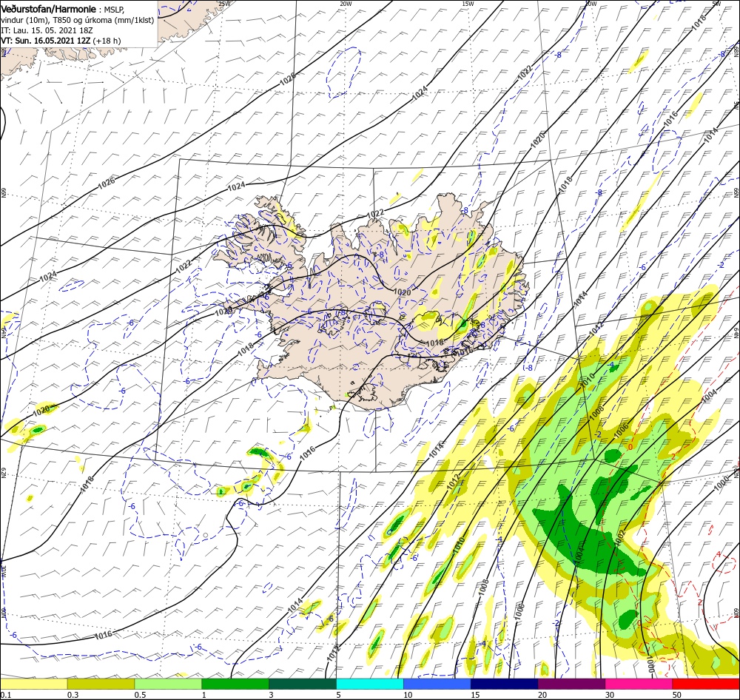This screenshot has width=740, height=700.
Task: Click the red 50+ legend color band
Action: pyautogui.click(x=706, y=684)
